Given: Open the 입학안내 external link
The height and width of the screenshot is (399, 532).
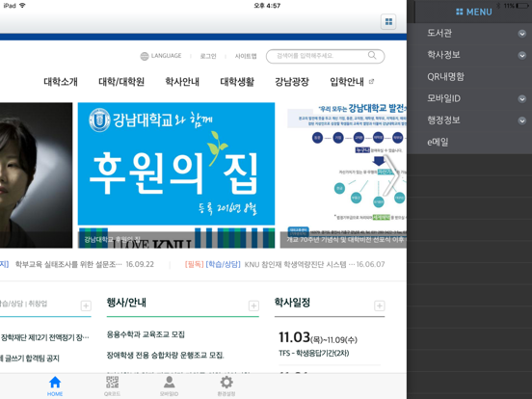Looking at the screenshot, I should click(352, 82).
